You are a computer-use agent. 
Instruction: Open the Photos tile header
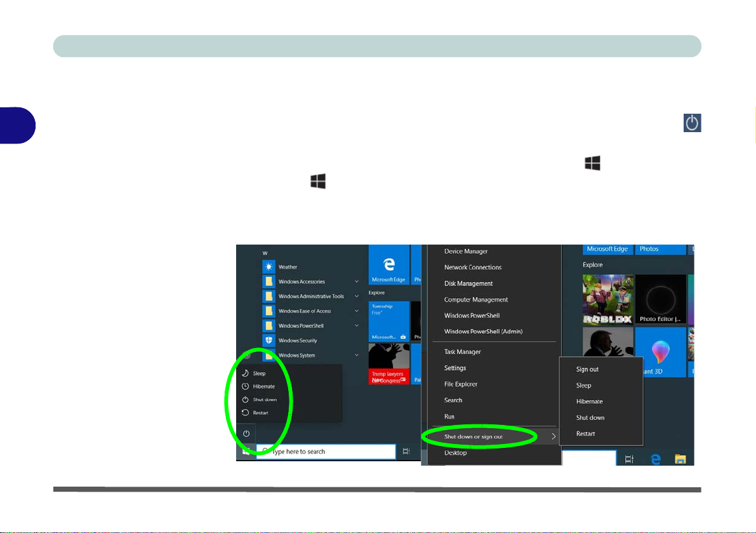click(660, 250)
